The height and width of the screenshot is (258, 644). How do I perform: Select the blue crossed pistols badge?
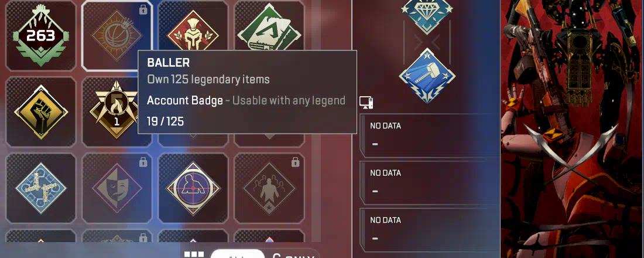40,188
